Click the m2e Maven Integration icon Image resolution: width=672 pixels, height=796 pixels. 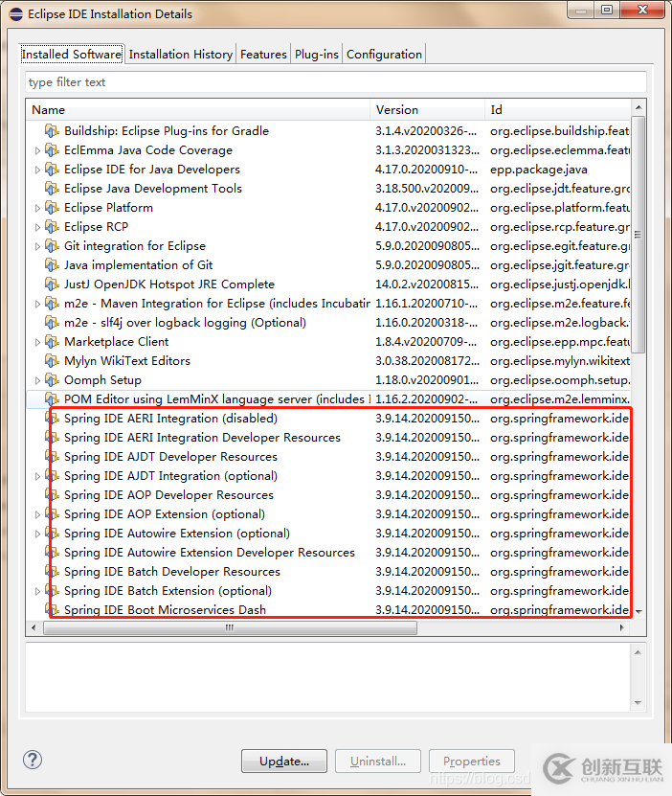click(52, 304)
